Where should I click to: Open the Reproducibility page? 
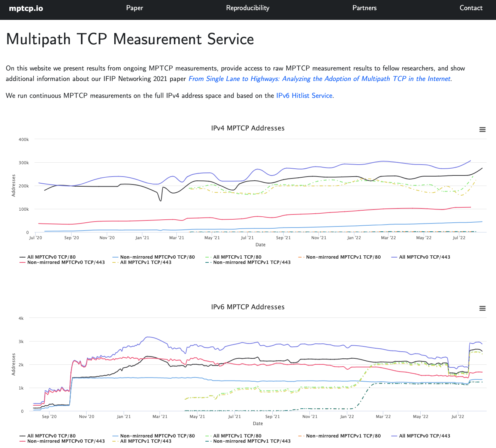247,7
